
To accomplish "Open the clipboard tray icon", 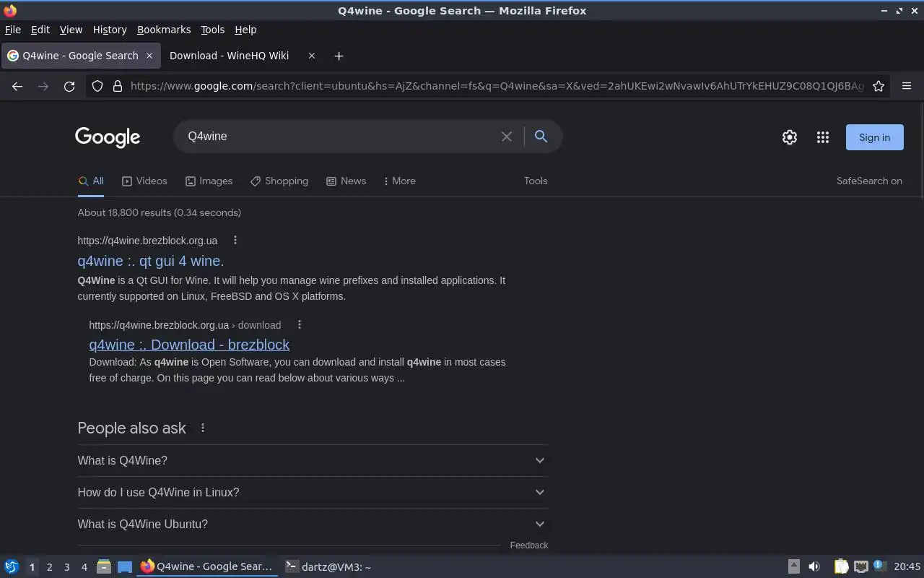I will coord(841,567).
